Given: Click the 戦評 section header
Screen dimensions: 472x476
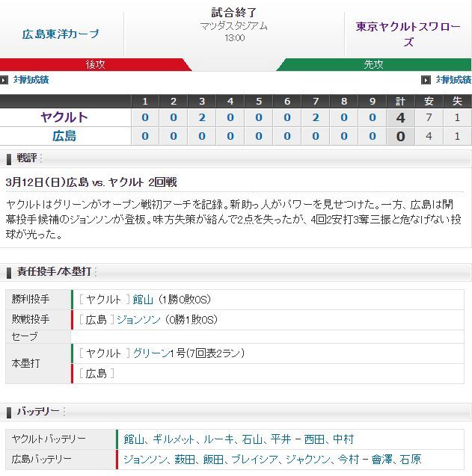Looking at the screenshot, I should point(236,158).
